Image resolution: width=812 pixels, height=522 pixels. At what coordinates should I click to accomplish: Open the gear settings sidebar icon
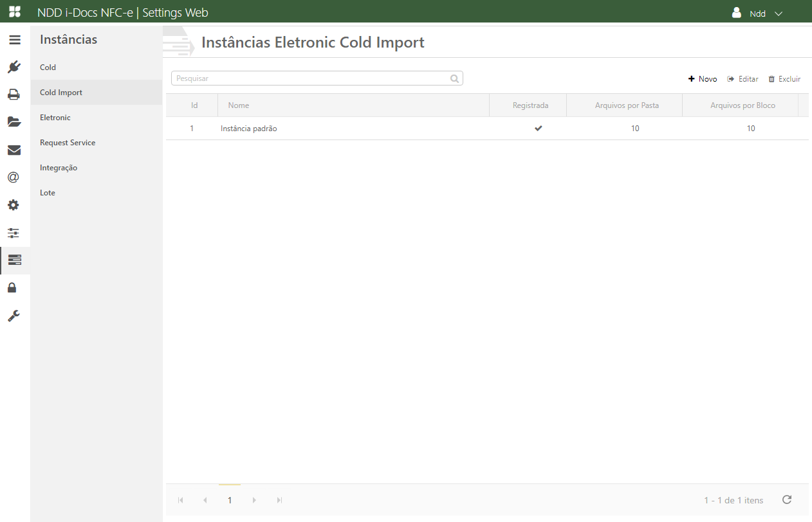point(14,205)
